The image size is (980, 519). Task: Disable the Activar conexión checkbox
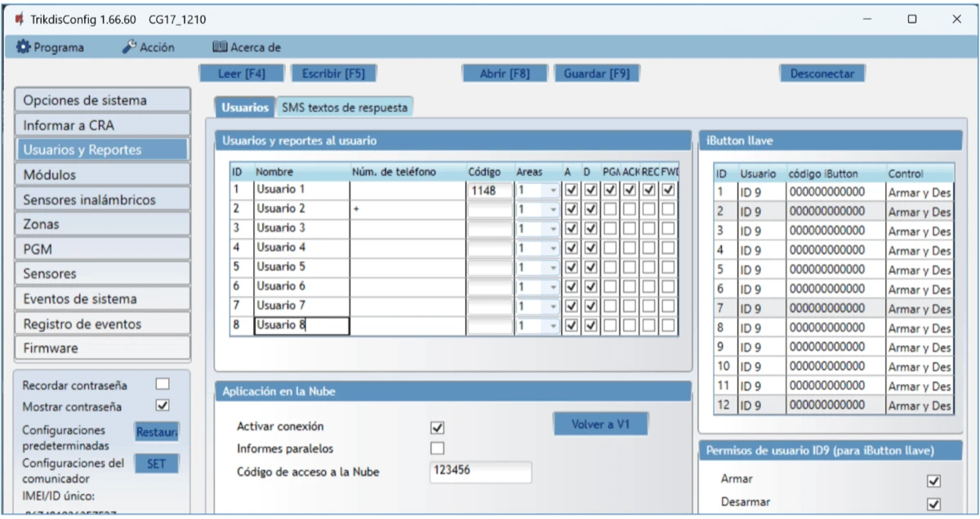tap(438, 427)
